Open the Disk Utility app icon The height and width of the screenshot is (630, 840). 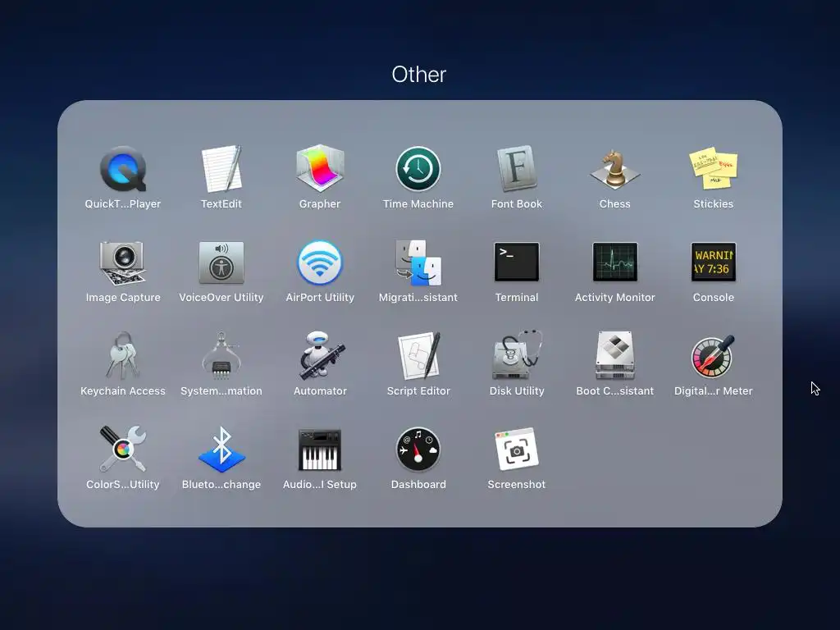coord(517,355)
